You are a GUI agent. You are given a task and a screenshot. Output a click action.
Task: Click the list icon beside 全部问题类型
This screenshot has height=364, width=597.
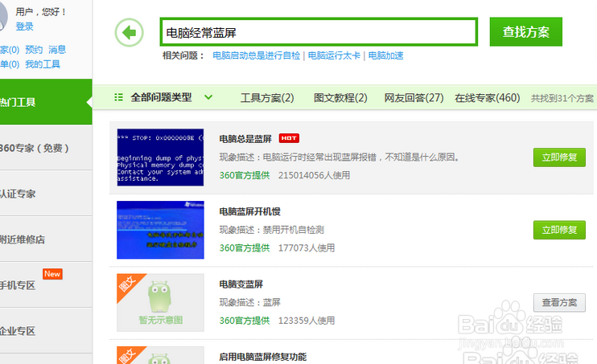point(118,97)
